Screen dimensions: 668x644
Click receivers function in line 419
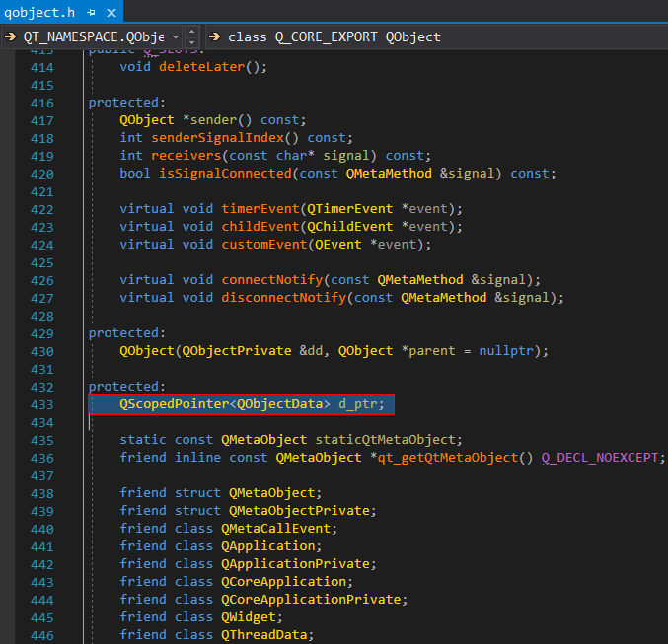tap(186, 156)
